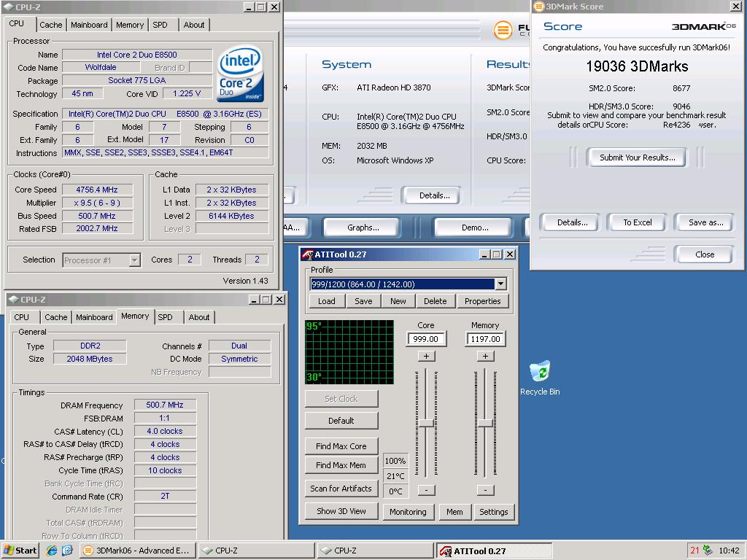Switch to first CPU-Z taskbar item
The image size is (747, 560).
(256, 551)
